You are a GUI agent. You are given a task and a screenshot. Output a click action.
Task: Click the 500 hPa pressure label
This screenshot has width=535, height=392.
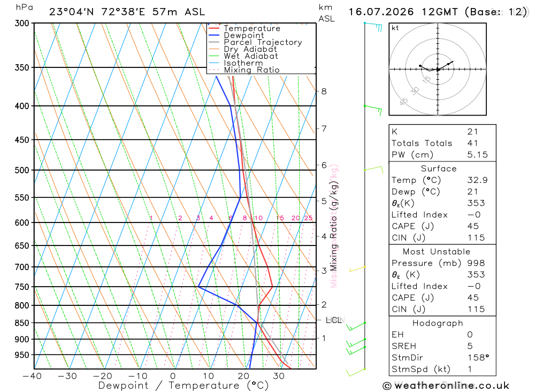(22, 170)
